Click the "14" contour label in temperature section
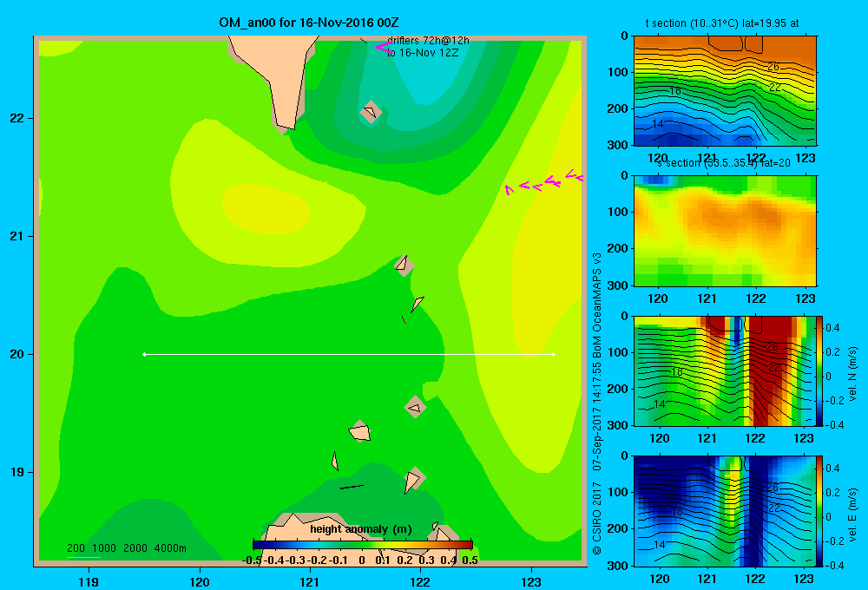This screenshot has width=868, height=590. 658,124
